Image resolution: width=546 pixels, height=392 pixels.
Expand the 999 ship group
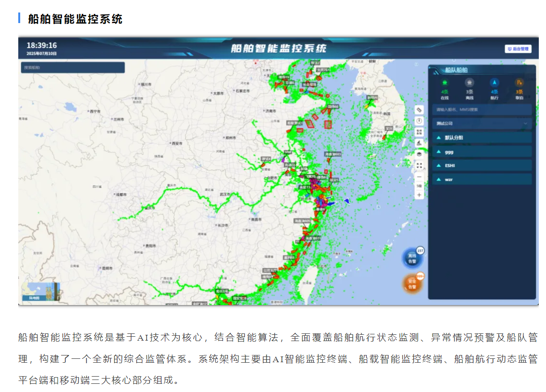[482, 152]
